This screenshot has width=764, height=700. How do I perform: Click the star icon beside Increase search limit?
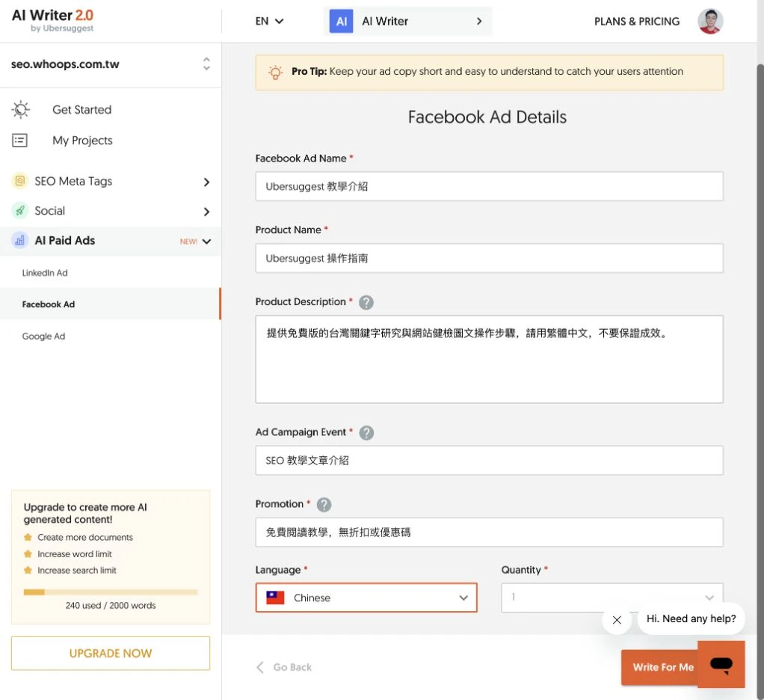(28, 571)
